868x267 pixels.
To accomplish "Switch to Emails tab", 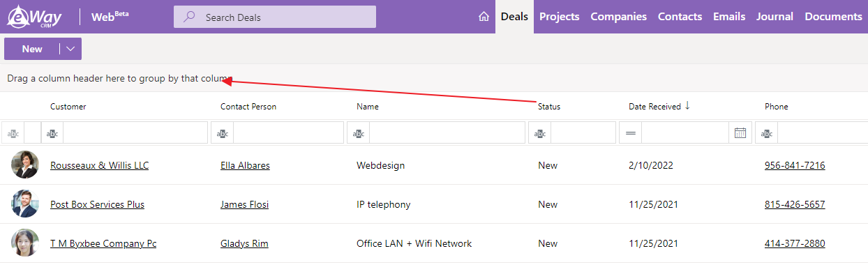I will click(729, 17).
